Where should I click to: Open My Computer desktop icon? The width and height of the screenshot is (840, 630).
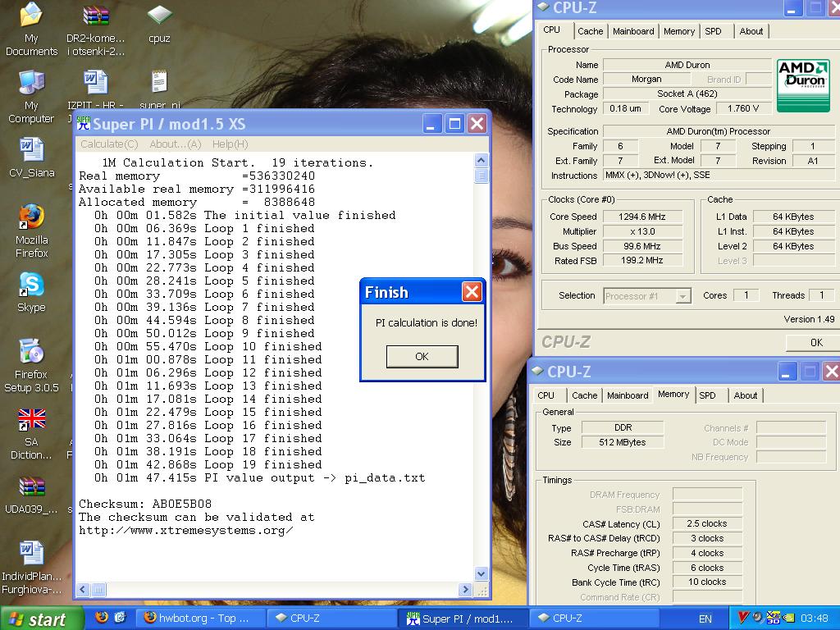point(31,97)
